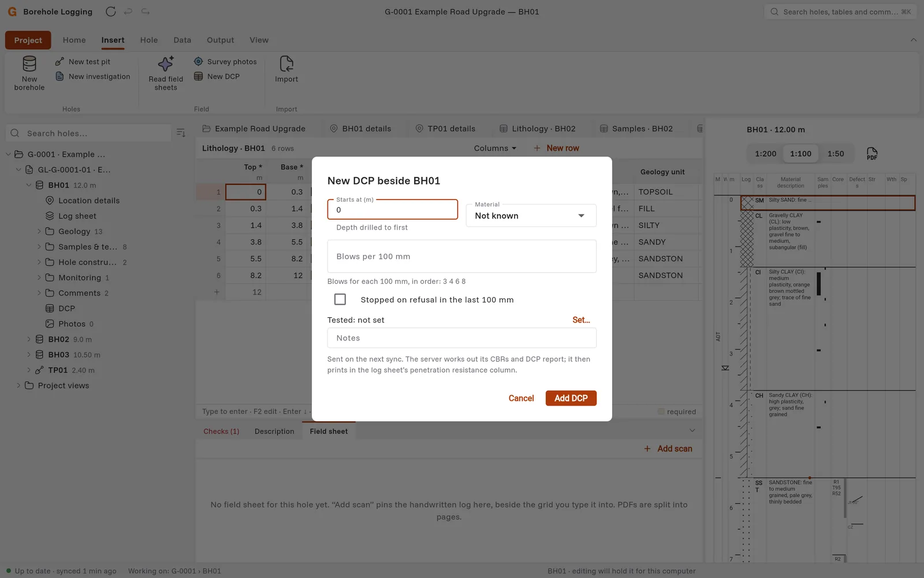This screenshot has width=924, height=578.
Task: Click the Log sheet layers icon
Action: coord(50,216)
